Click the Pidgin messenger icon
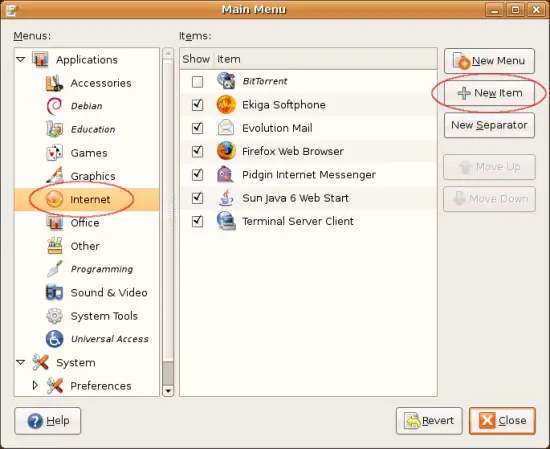The height and width of the screenshot is (449, 550). tap(225, 174)
